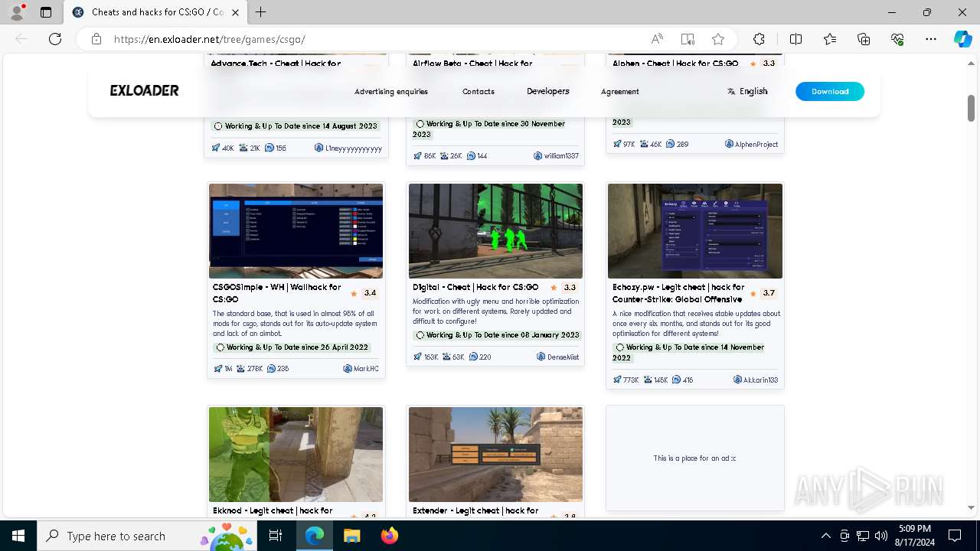Screen dimensions: 980x551
Task: Click 'Working & Up To Date since 26 April 2022'
Action: [x=292, y=347]
